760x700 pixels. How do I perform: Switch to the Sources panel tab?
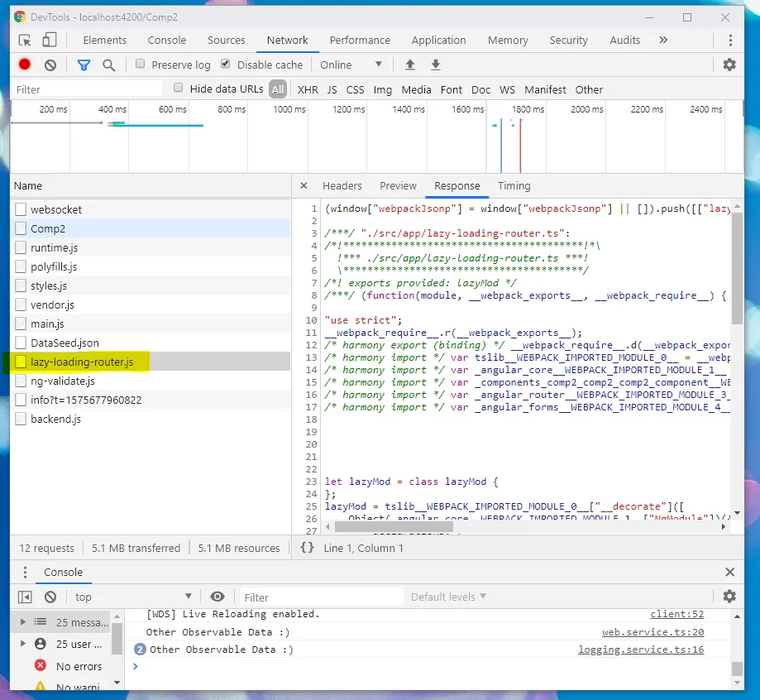[x=226, y=40]
